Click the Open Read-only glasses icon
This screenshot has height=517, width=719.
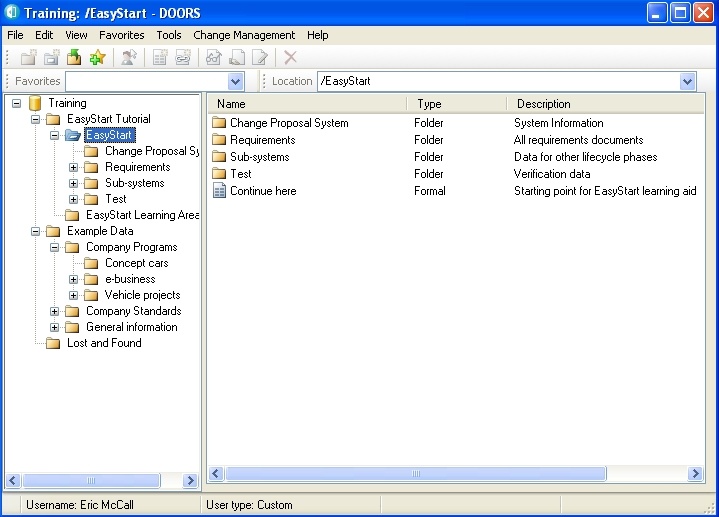click(x=214, y=58)
